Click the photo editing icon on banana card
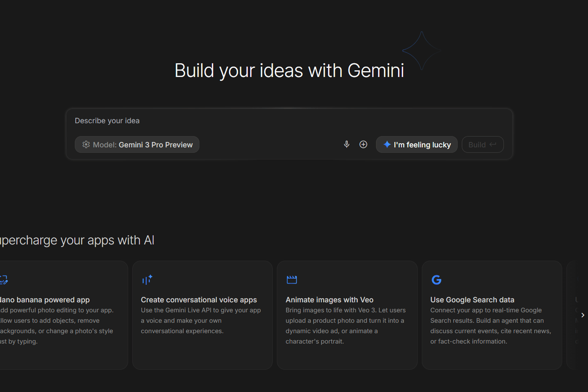588x392 pixels. tap(4, 280)
